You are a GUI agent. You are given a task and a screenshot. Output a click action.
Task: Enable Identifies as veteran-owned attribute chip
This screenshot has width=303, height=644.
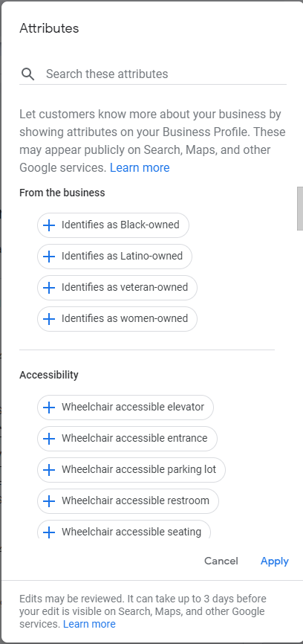tap(117, 288)
